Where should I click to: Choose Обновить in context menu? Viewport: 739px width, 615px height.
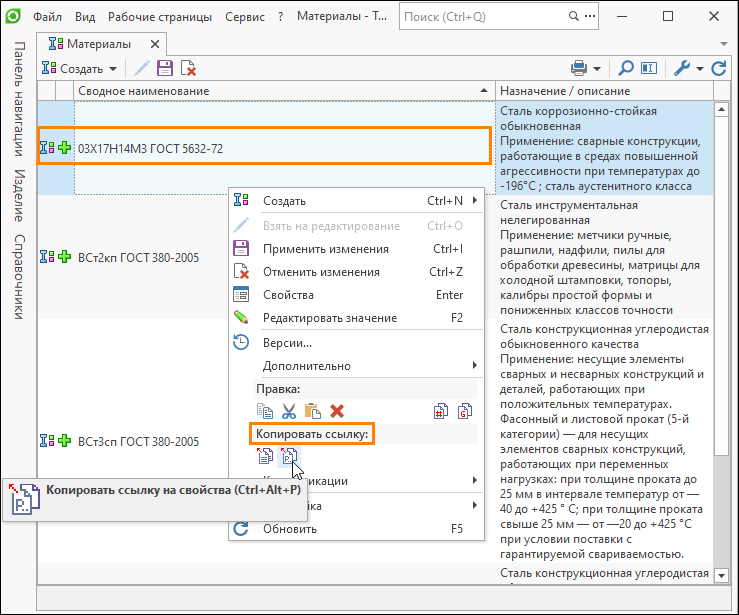click(356, 529)
